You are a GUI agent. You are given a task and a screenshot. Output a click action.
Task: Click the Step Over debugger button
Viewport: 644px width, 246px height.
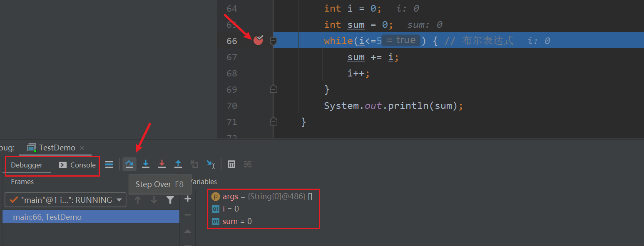click(129, 165)
